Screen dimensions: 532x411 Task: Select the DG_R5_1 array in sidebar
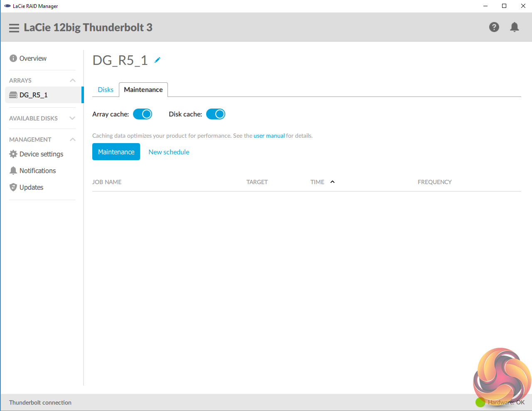pyautogui.click(x=44, y=95)
